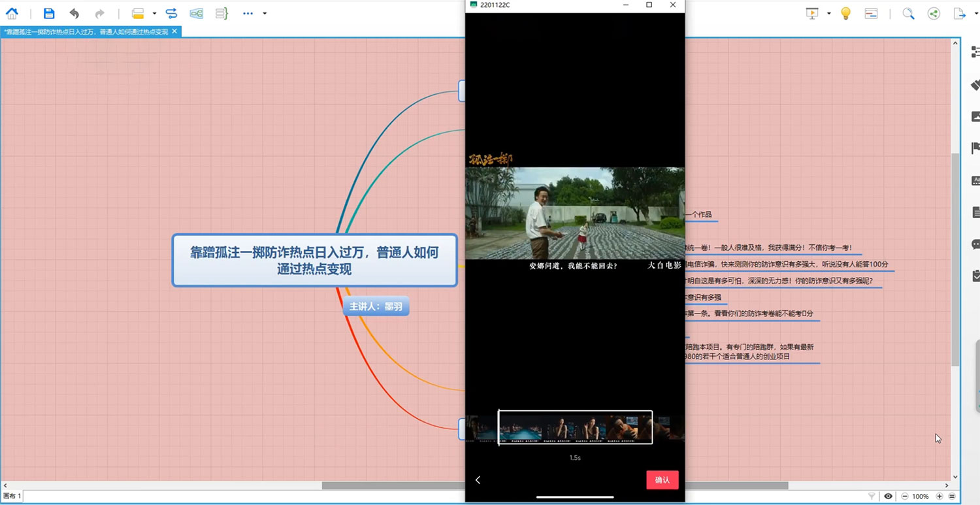Open search with the magnifier icon

pyautogui.click(x=907, y=13)
